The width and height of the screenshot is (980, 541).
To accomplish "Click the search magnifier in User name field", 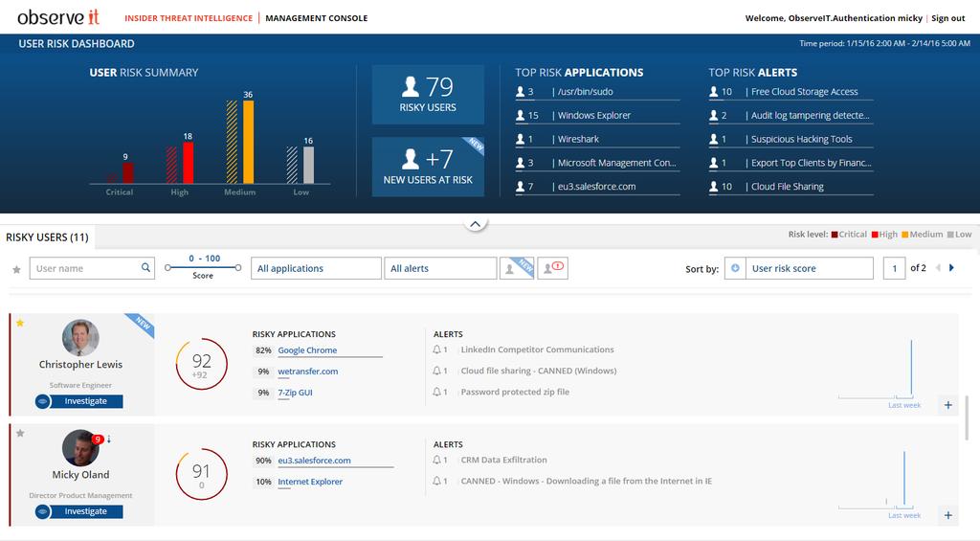I will coord(145,268).
